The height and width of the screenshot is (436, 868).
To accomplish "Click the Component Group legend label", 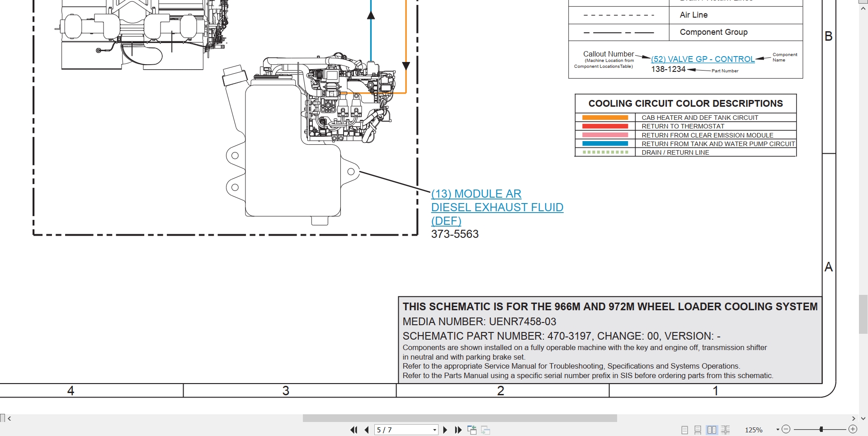I will (x=713, y=32).
